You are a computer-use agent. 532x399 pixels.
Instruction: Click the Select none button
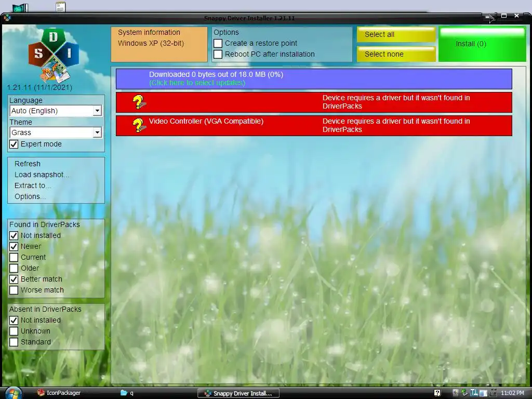coord(396,54)
